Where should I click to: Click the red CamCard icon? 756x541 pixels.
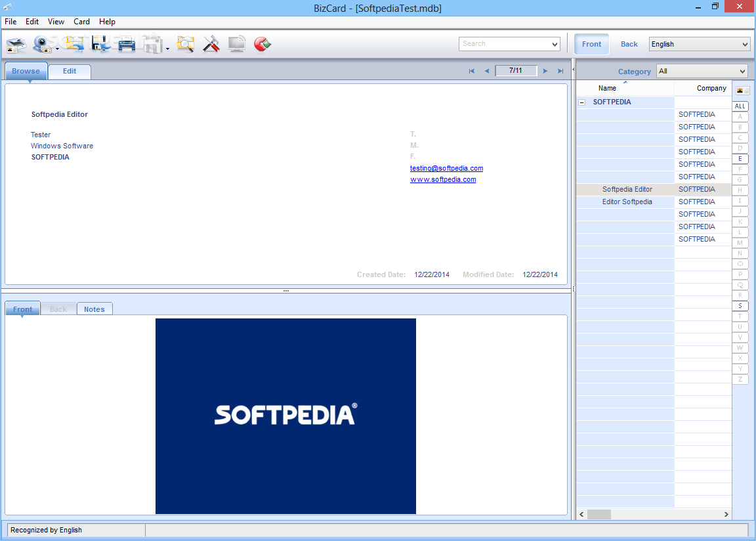click(x=262, y=45)
